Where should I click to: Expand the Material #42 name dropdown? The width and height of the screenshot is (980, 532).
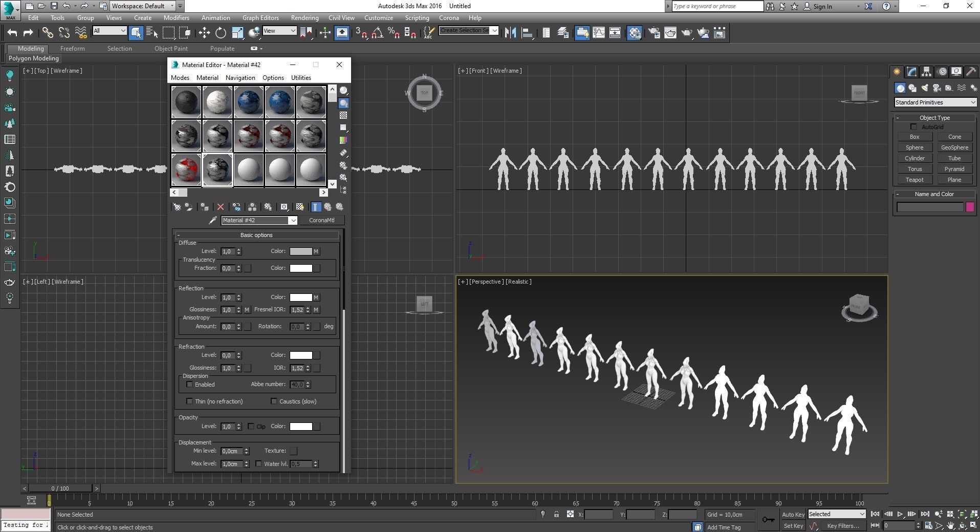coord(293,220)
